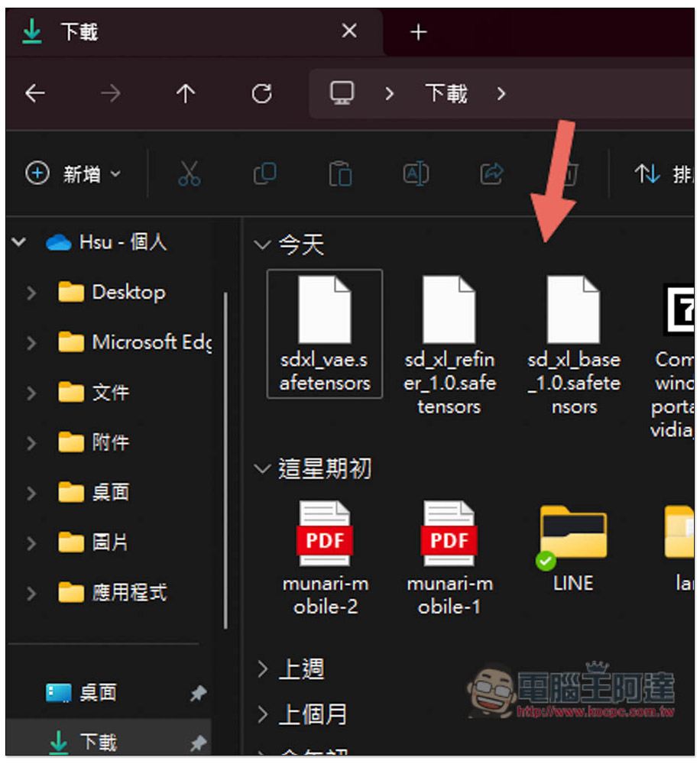Viewport: 700px width, 764px height.
Task: Close the 下載 tab
Action: pyautogui.click(x=349, y=31)
